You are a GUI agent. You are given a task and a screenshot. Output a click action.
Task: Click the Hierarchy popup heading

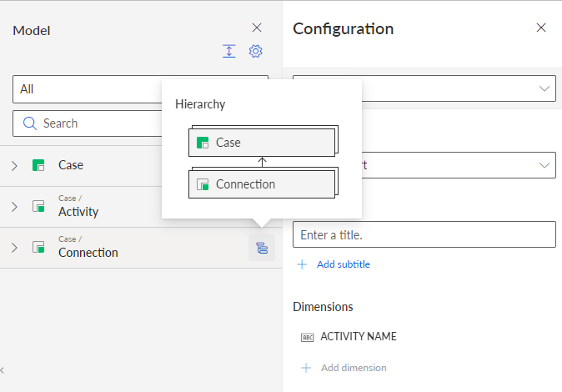tap(200, 104)
